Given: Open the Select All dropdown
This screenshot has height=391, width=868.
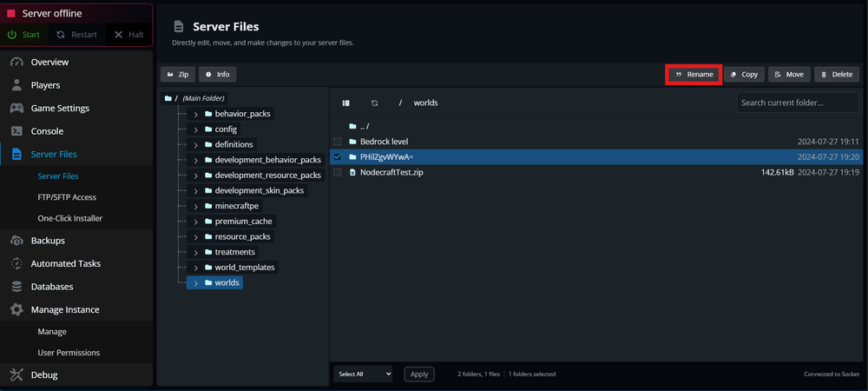Looking at the screenshot, I should point(363,374).
